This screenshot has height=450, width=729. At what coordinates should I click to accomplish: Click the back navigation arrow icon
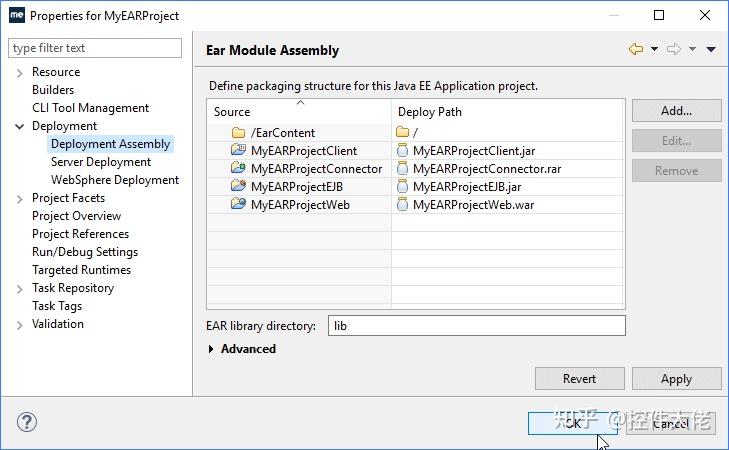click(636, 49)
